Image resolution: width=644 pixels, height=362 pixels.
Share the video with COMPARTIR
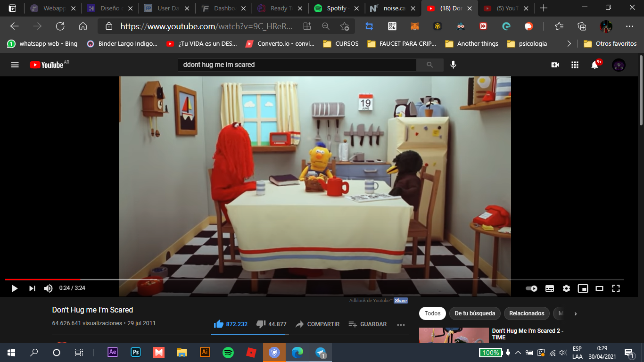tap(317, 324)
